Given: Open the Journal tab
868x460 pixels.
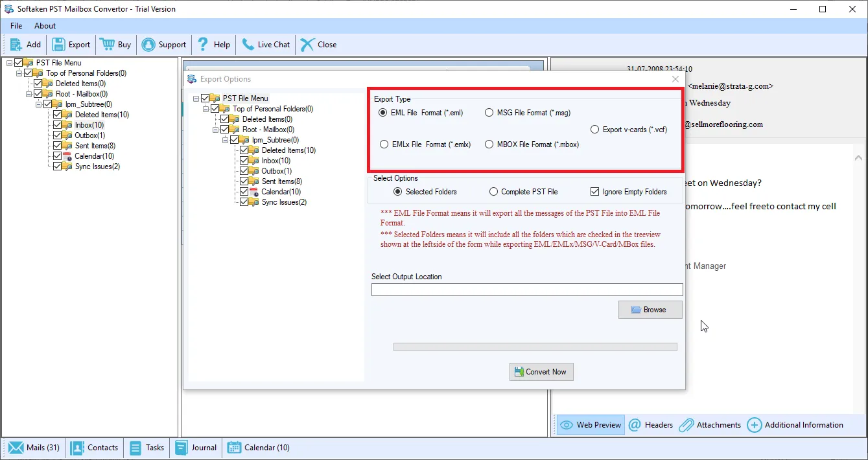Looking at the screenshot, I should pyautogui.click(x=196, y=448).
